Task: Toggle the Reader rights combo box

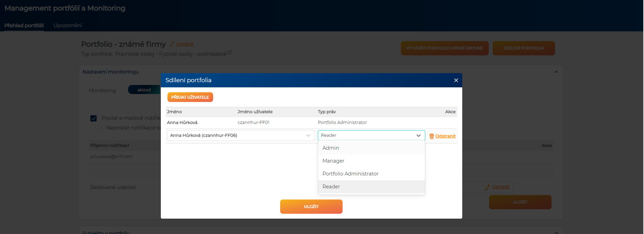Action: (371, 135)
